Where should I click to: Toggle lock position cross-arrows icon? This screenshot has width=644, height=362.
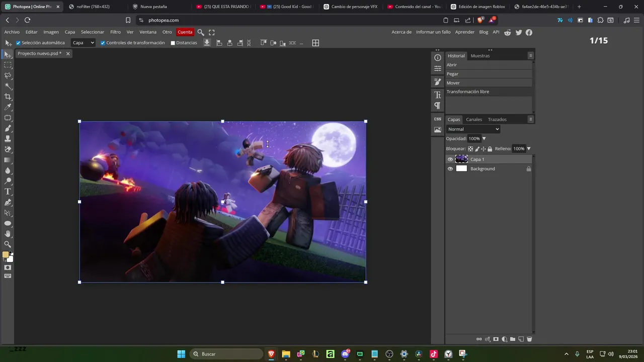(x=484, y=149)
